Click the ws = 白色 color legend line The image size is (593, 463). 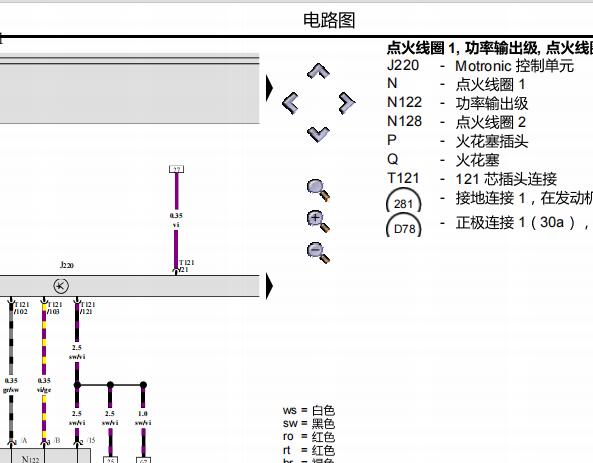[x=309, y=410]
